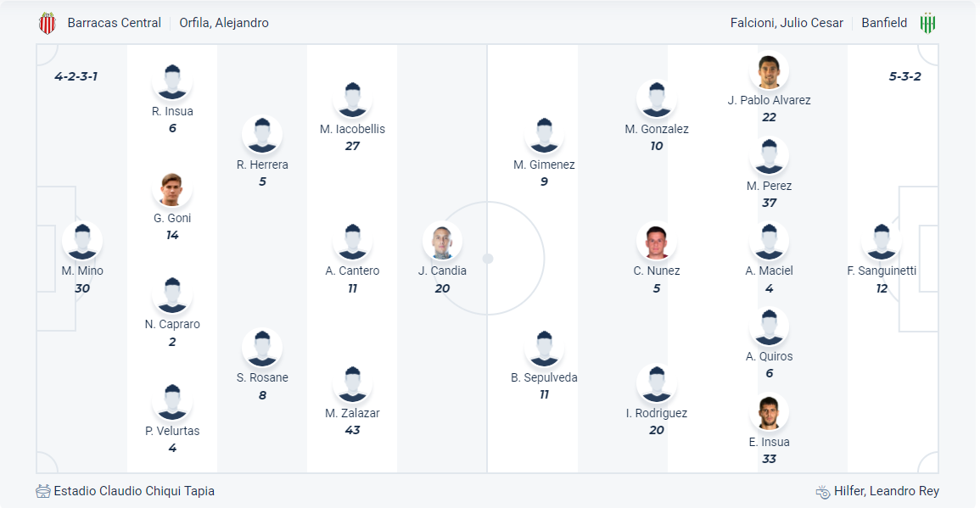This screenshot has width=980, height=508.
Task: Click coach name Falcioni, Julio Cesar
Action: [x=787, y=23]
